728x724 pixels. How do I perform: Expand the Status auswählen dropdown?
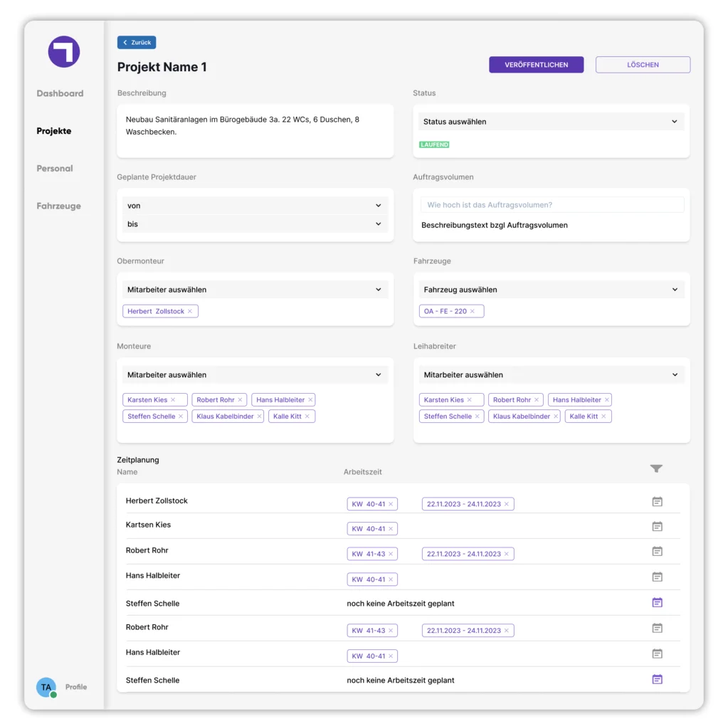[x=551, y=122]
